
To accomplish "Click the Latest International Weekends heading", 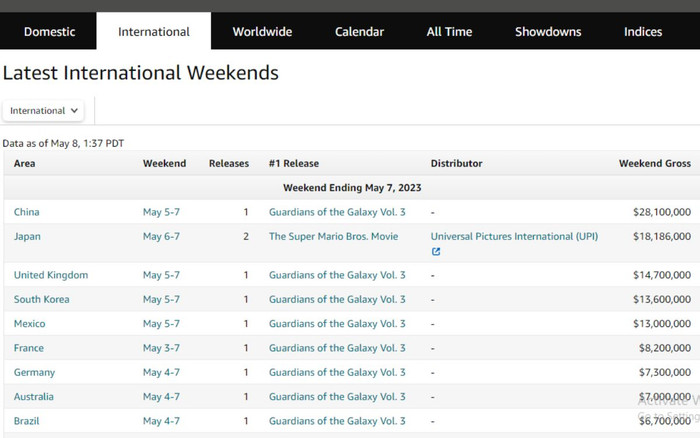I will pyautogui.click(x=141, y=73).
